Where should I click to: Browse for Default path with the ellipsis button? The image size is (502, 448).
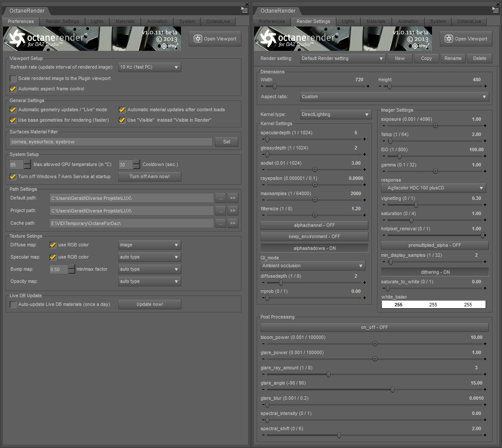point(221,198)
